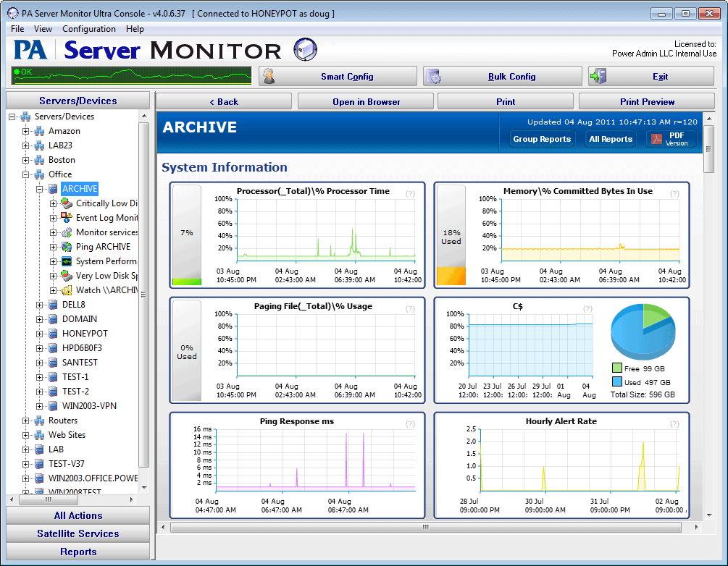Click help icon on Processor Time chart
Viewport: 728px width, 566px height.
(x=410, y=193)
